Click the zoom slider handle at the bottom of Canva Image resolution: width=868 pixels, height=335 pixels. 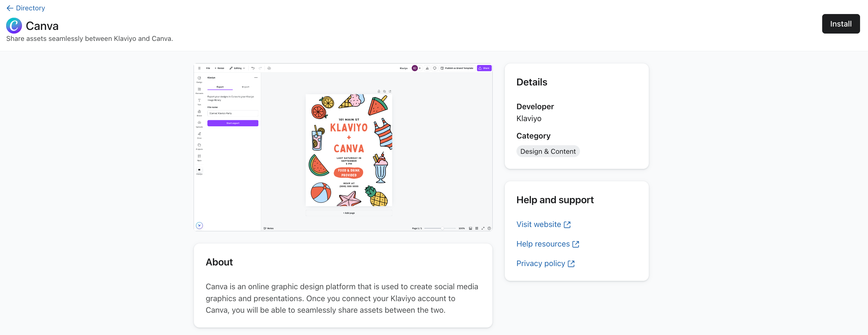[x=442, y=228]
